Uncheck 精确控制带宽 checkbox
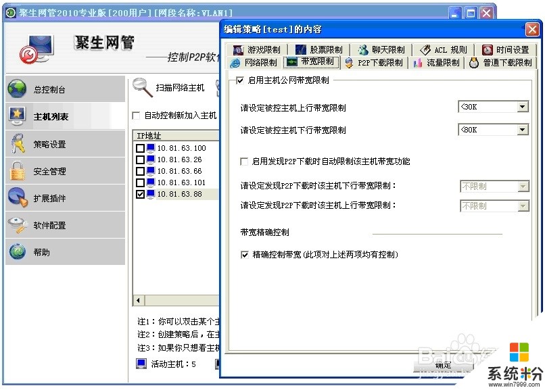545x392 pixels. click(x=245, y=255)
